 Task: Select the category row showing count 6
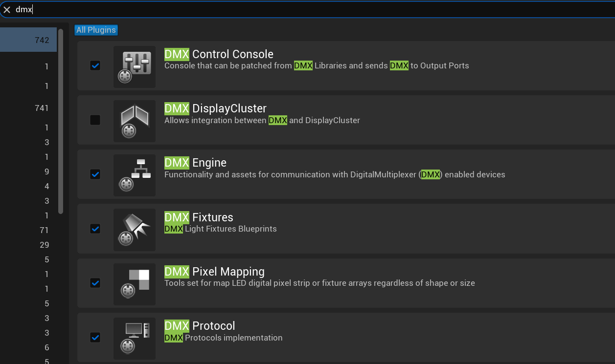point(28,347)
